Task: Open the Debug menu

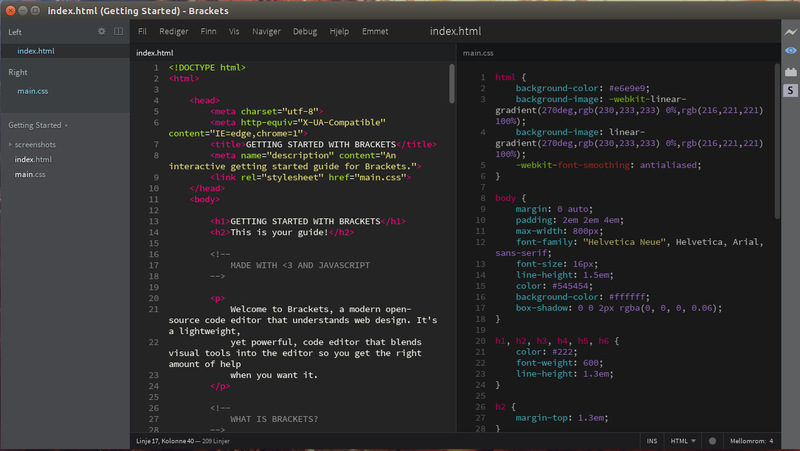Action: 305,31
